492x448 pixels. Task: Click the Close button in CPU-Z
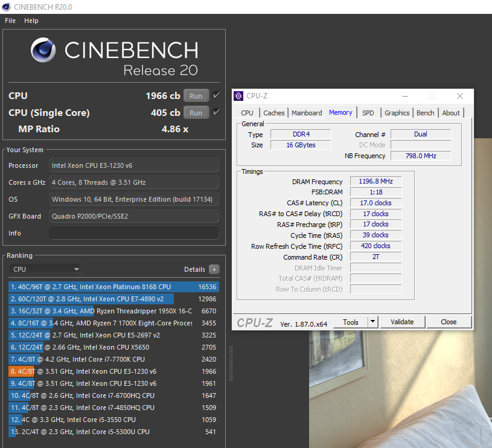(x=449, y=322)
